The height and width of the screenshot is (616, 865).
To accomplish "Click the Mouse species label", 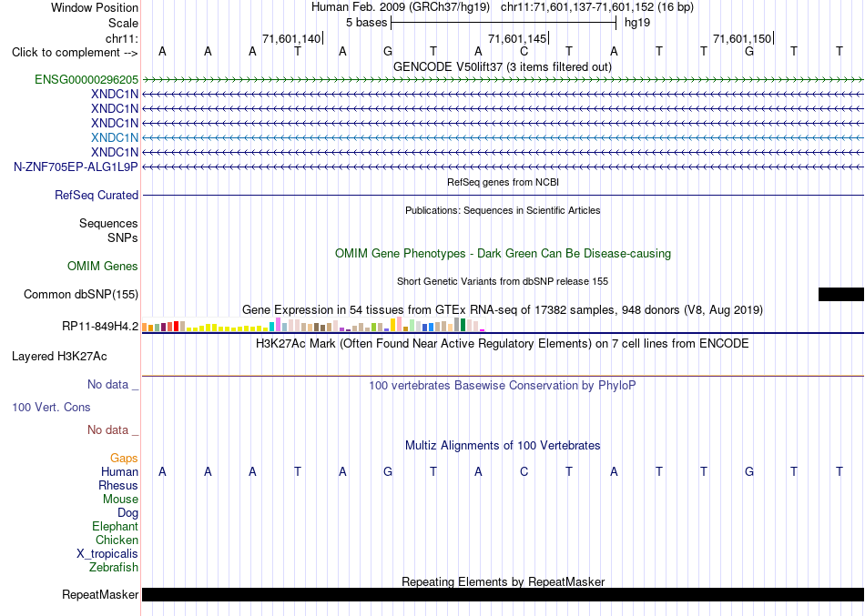I will coord(120,500).
